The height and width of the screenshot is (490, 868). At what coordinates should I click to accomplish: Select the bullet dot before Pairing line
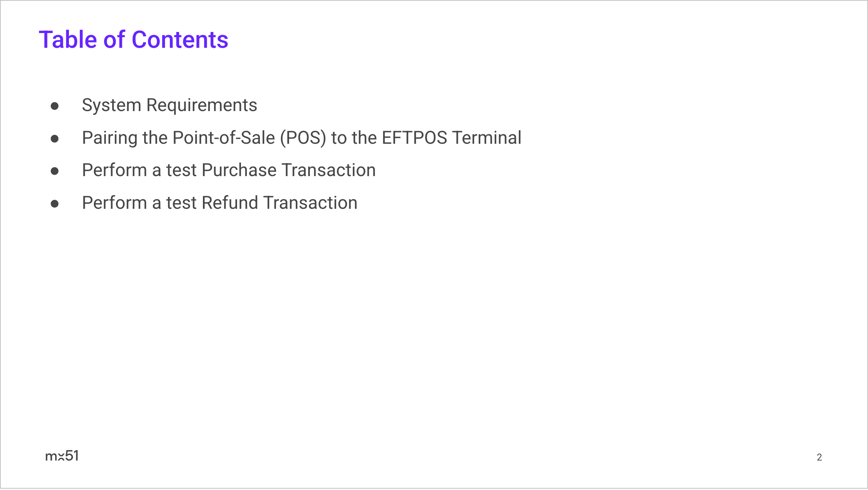click(55, 138)
